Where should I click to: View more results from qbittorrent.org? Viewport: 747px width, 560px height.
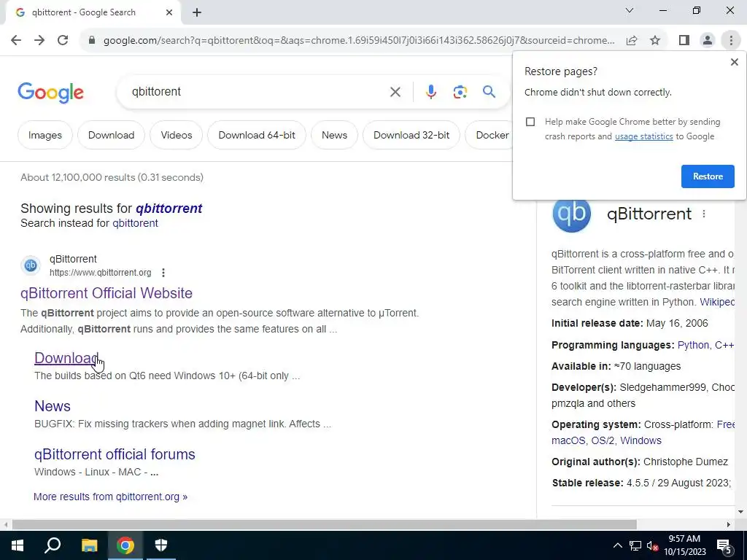tap(111, 497)
